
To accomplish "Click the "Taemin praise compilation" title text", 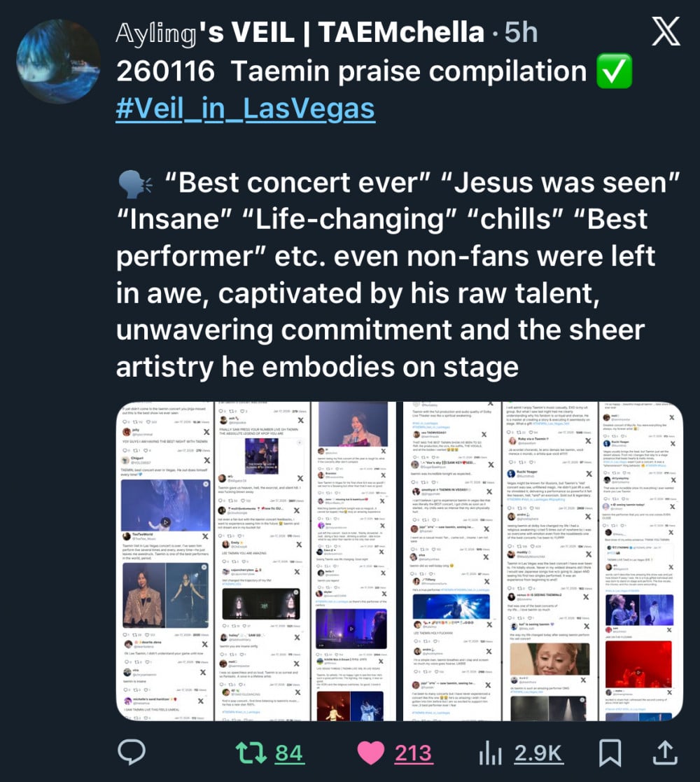I will pos(408,71).
